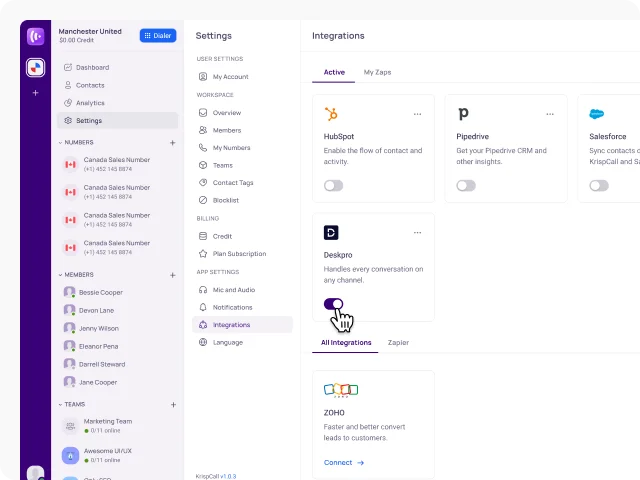Open Marketing Team
640x480 pixels.
tap(98, 425)
